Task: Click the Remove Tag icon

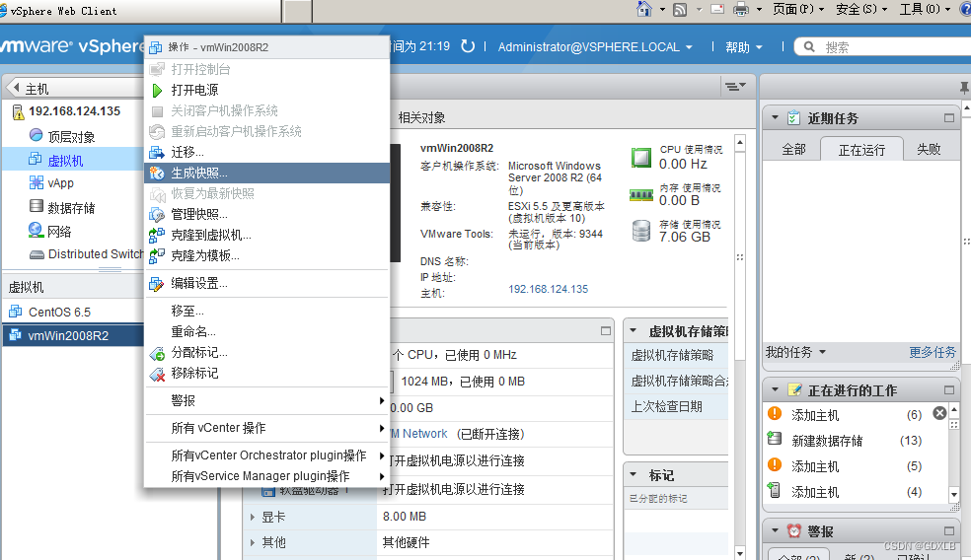Action: pos(157,374)
